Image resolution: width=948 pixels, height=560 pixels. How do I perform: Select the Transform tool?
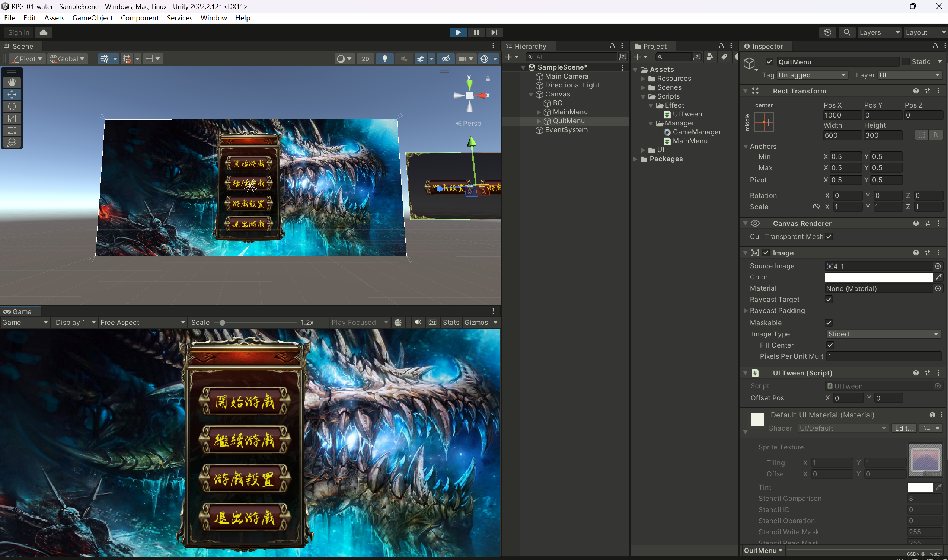(12, 142)
